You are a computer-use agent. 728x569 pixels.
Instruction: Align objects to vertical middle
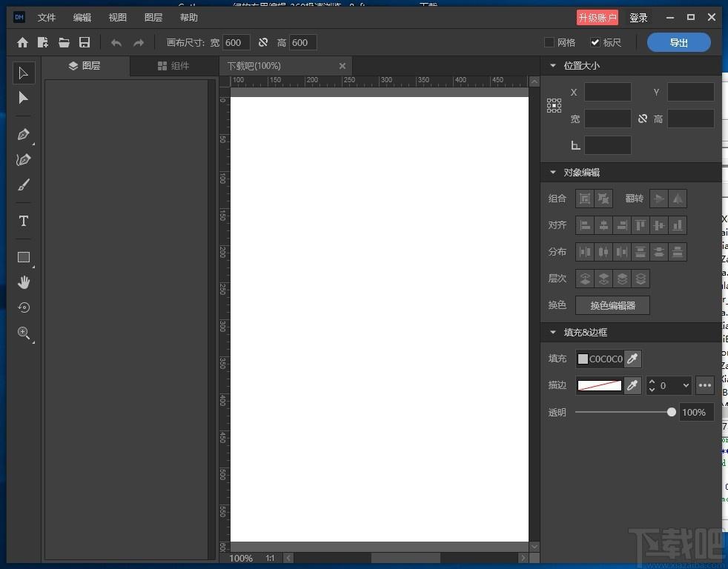pyautogui.click(x=659, y=225)
